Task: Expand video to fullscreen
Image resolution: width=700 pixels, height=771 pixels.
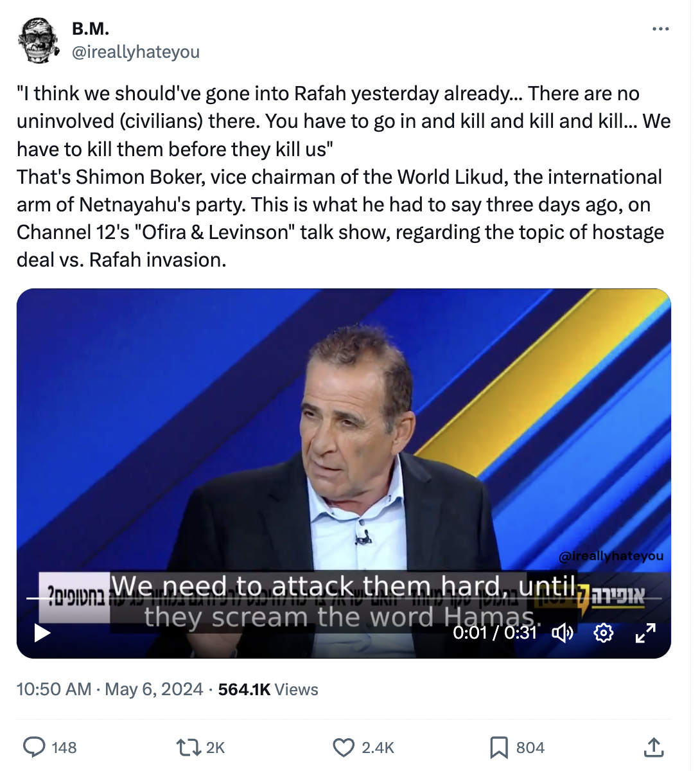Action: coord(645,633)
